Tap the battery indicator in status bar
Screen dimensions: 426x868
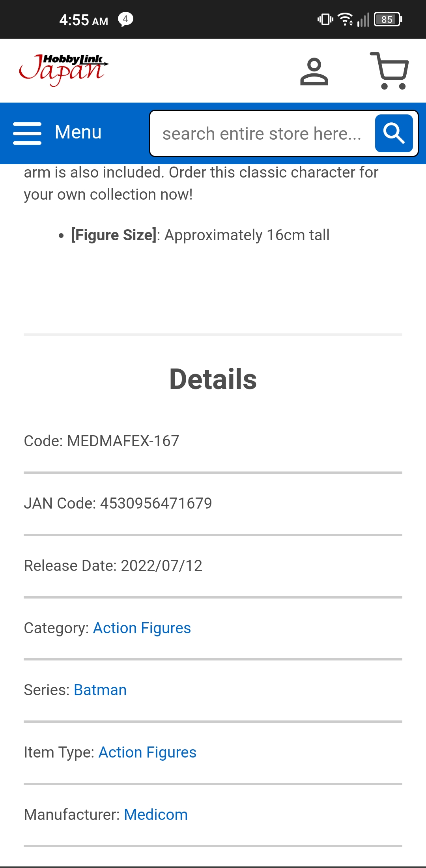tap(388, 19)
